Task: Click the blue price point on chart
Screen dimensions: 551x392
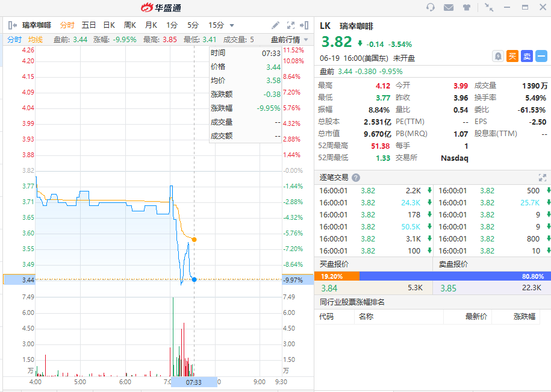Action: tap(194, 279)
